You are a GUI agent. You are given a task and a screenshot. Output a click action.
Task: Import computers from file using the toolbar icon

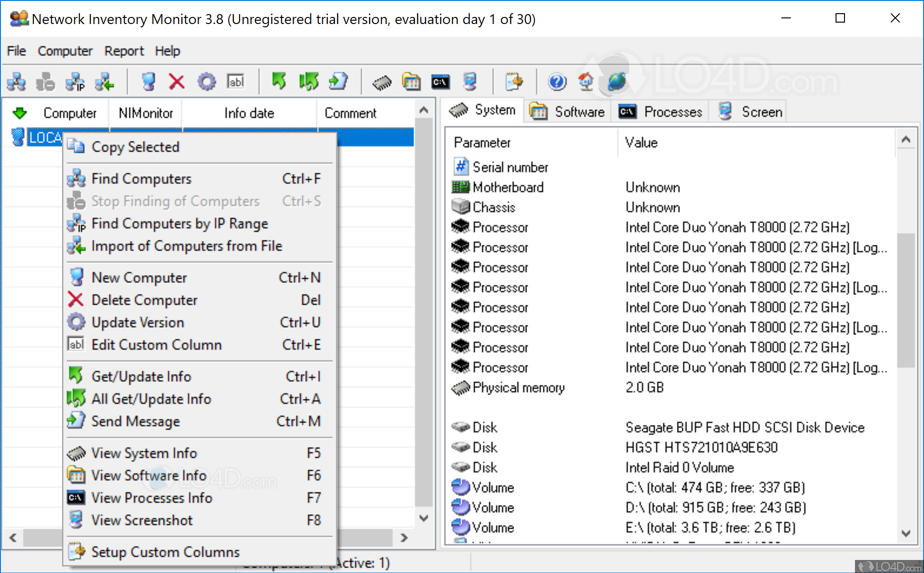point(104,81)
